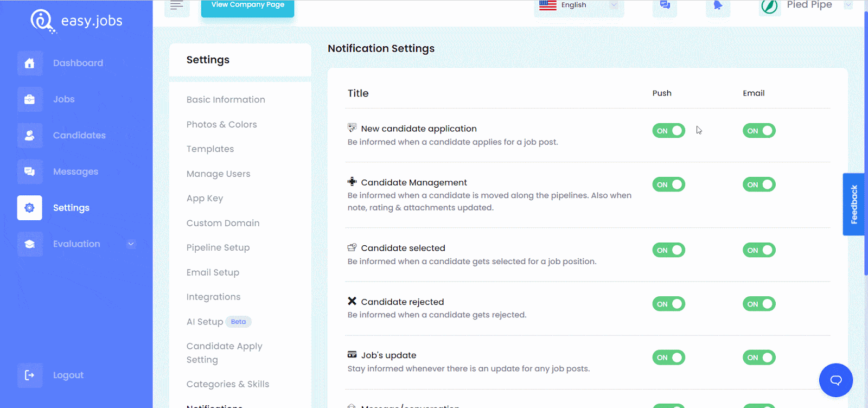Image resolution: width=868 pixels, height=408 pixels.
Task: Click the page vertical scrollbar
Action: tap(866, 143)
